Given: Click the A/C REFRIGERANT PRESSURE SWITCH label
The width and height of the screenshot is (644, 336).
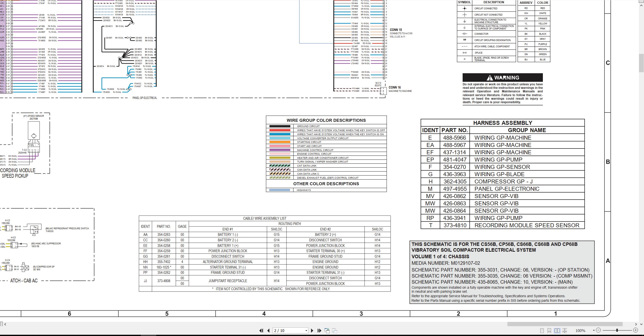Looking at the screenshot, I should pos(67,229).
